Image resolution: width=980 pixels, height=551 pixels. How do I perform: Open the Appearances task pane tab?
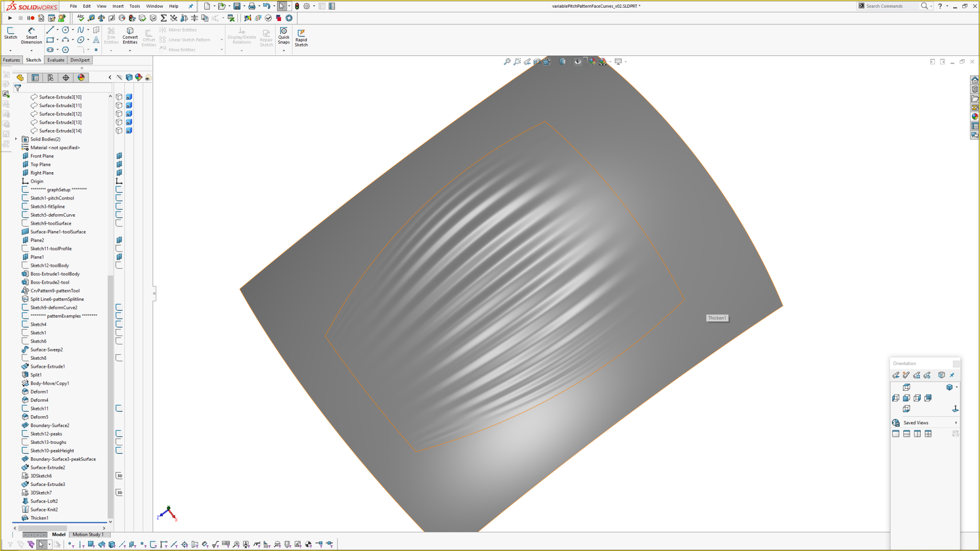coord(975,117)
